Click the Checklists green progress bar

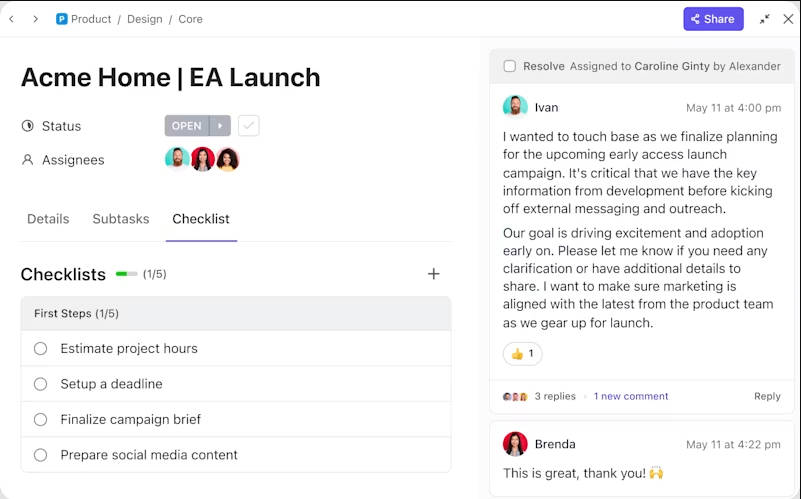click(126, 274)
